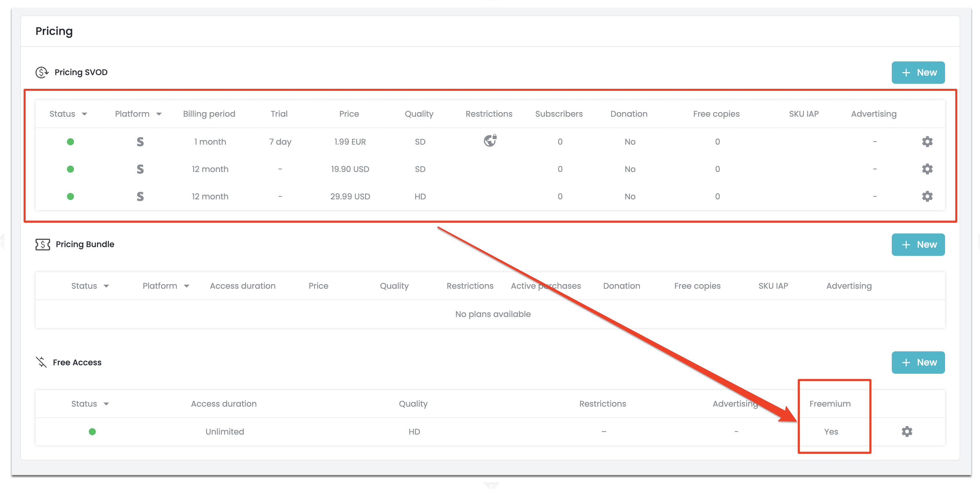This screenshot has width=980, height=489.
Task: Open settings gear for 19.90 USD plan
Action: pyautogui.click(x=927, y=169)
